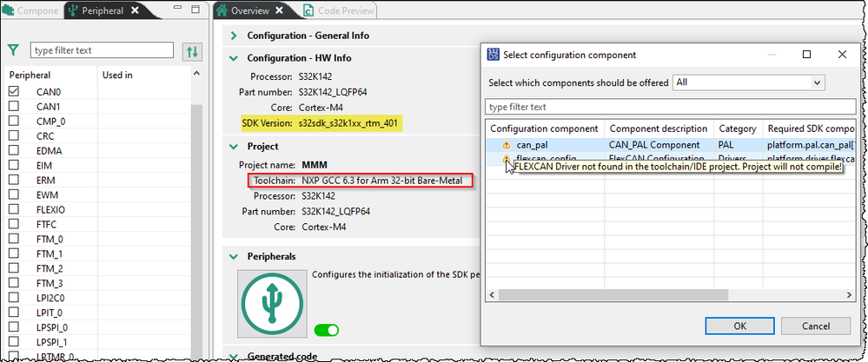
Task: Check the FTM_3 checkbox
Action: 14,284
